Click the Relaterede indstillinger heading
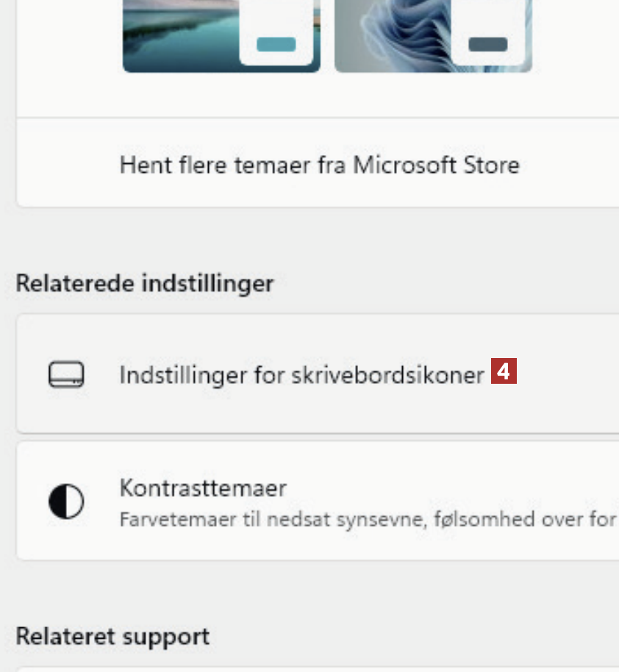This screenshot has width=619, height=672. [144, 283]
